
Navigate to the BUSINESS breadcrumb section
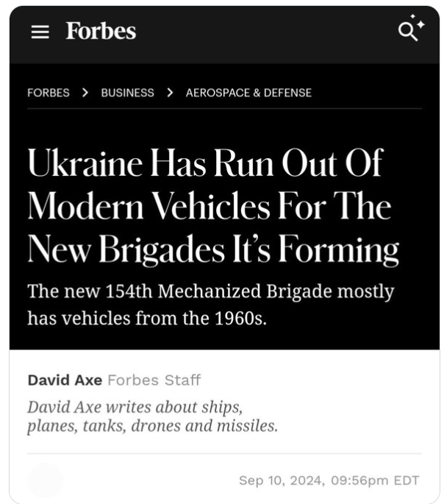[x=127, y=93]
